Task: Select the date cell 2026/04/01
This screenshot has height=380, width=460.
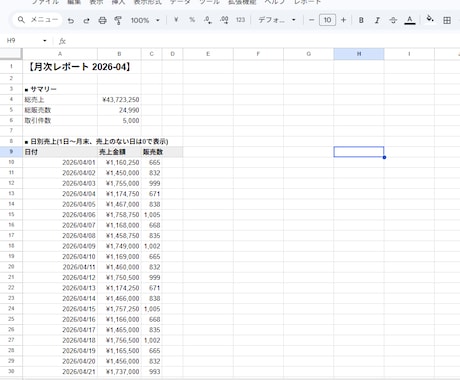Action: click(60, 162)
